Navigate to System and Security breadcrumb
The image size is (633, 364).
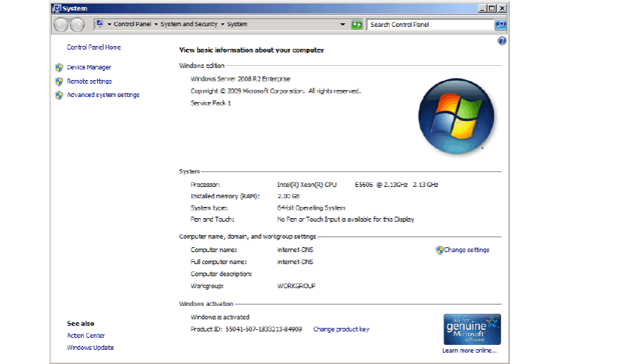click(x=190, y=25)
